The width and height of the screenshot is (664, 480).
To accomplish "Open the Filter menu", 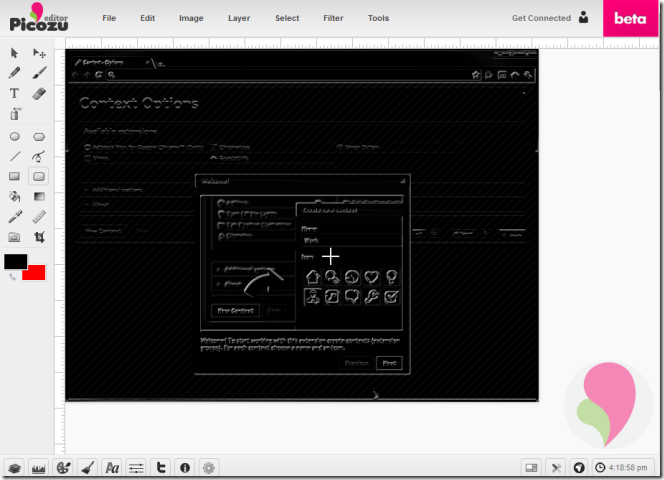I will [x=333, y=18].
